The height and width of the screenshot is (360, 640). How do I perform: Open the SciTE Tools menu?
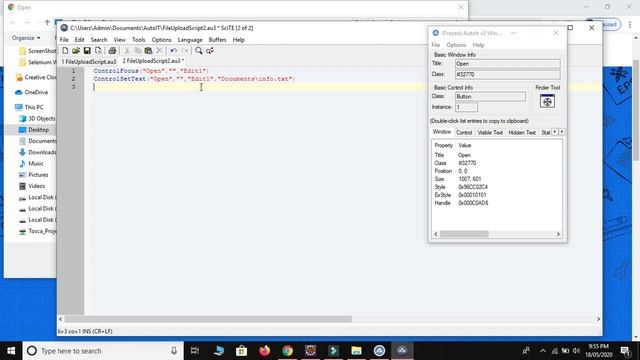pos(138,40)
